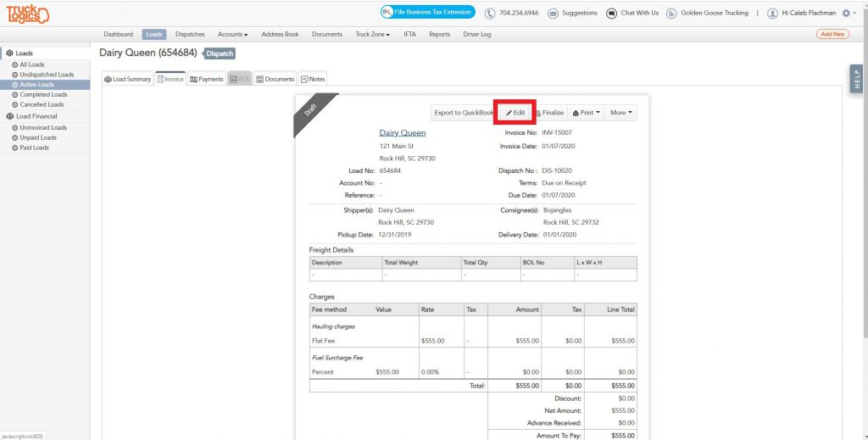
Task: Click the invoice number INV-15007
Action: (x=557, y=133)
